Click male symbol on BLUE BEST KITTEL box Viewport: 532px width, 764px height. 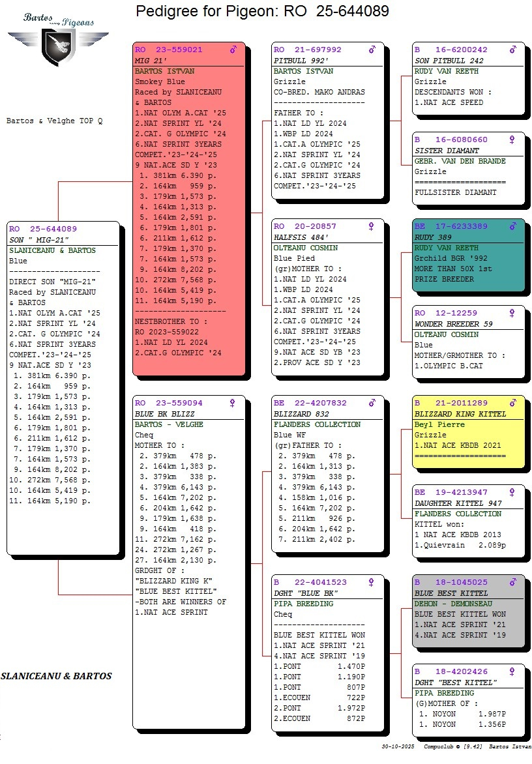[512, 582]
